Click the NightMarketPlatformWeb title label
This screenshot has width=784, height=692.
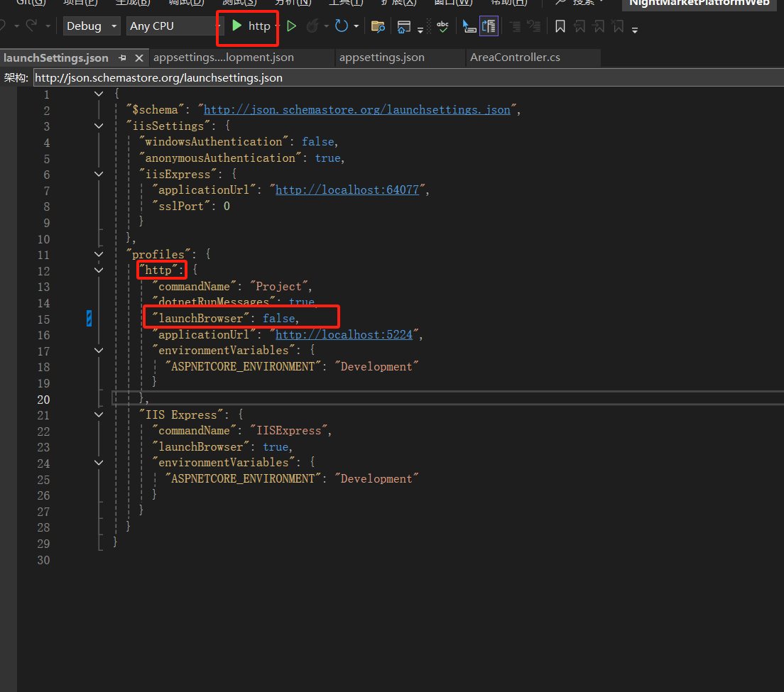coord(699,3)
